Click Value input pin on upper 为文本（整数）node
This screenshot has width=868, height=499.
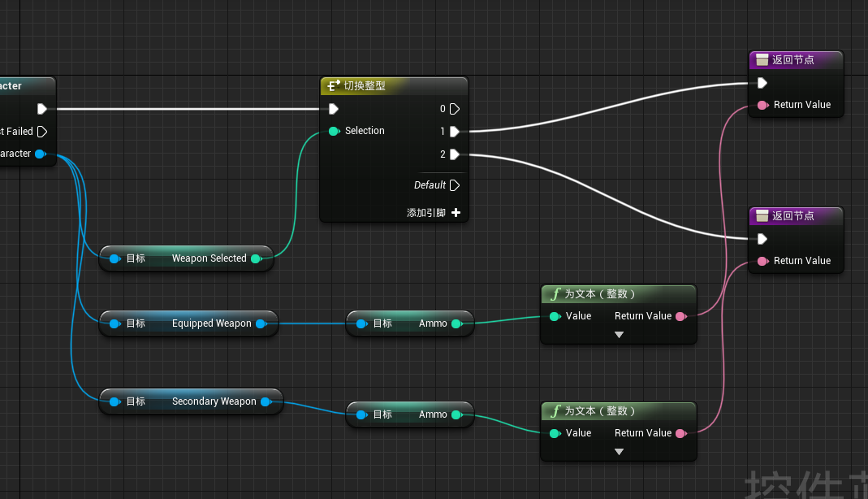pos(553,315)
